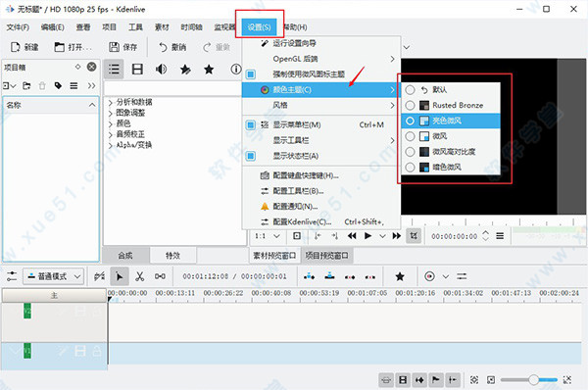Click the favorite effects star icon
Screen dimensions: 588x390
coord(209,69)
